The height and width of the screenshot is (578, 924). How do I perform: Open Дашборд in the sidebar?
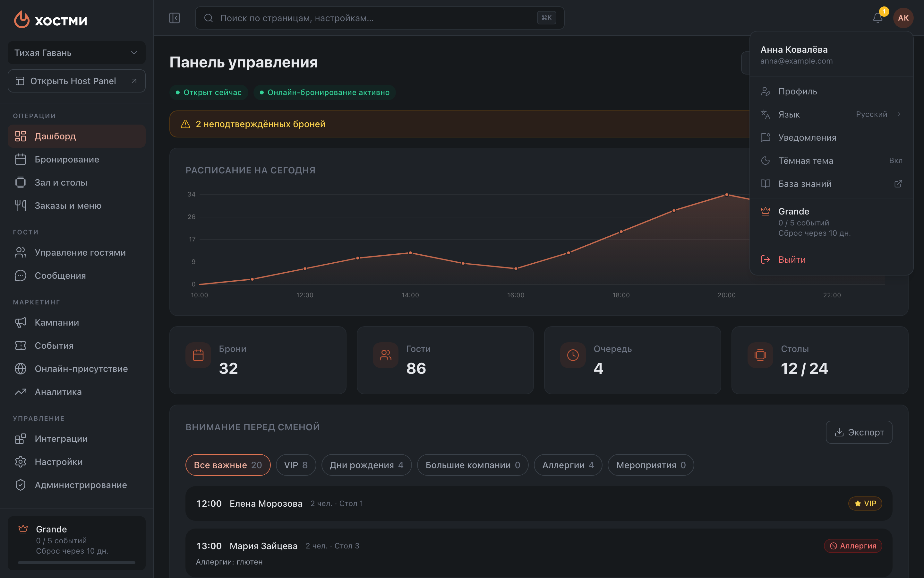pyautogui.click(x=76, y=136)
